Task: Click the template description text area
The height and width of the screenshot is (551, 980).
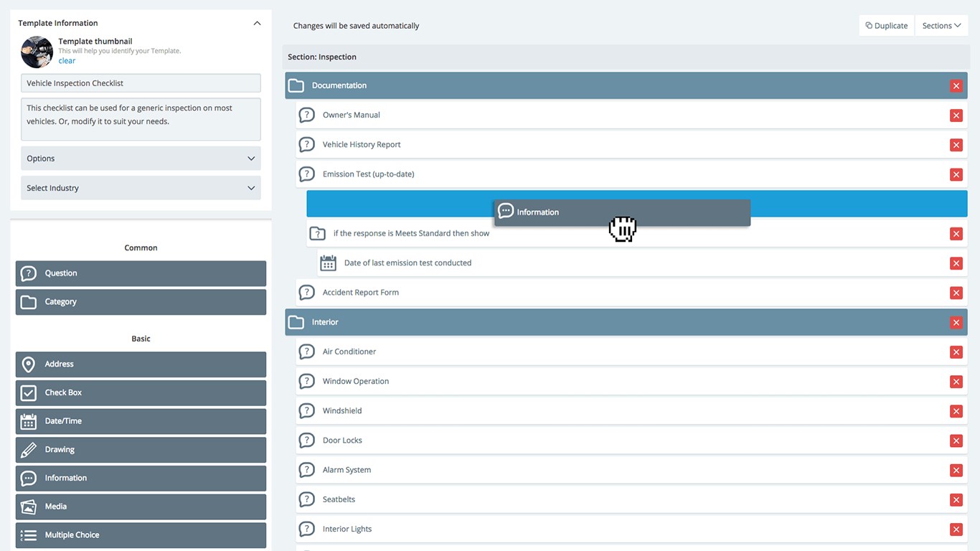Action: [141, 119]
